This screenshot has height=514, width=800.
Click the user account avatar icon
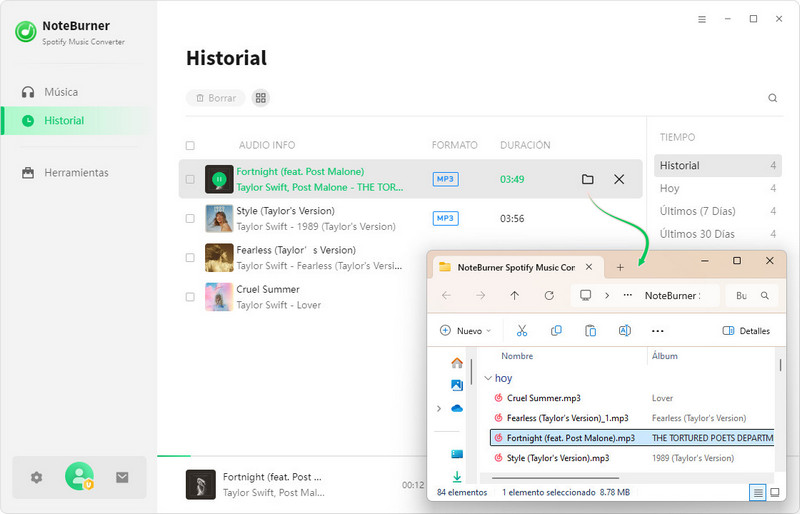[79, 476]
